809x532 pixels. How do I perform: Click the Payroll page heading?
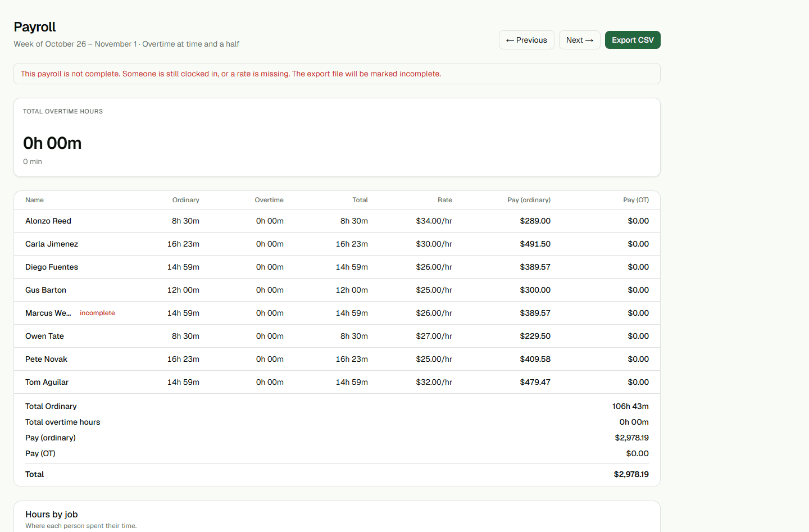pos(35,27)
